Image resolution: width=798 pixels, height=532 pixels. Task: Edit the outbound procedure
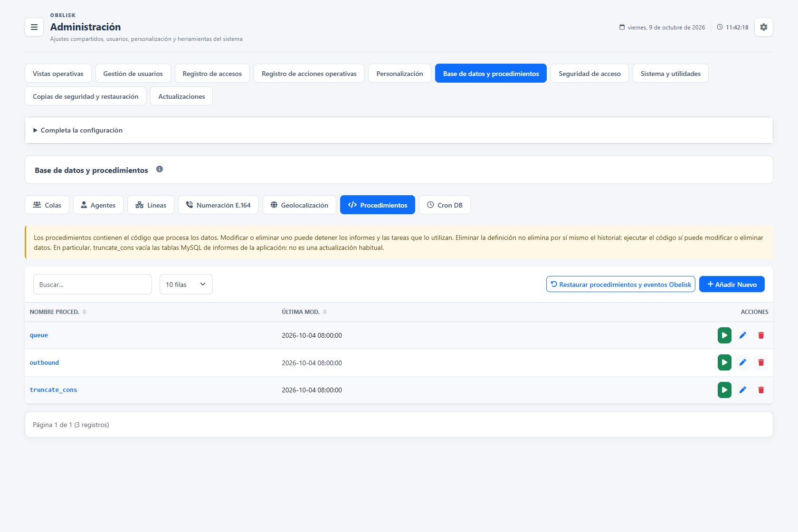[x=743, y=362]
